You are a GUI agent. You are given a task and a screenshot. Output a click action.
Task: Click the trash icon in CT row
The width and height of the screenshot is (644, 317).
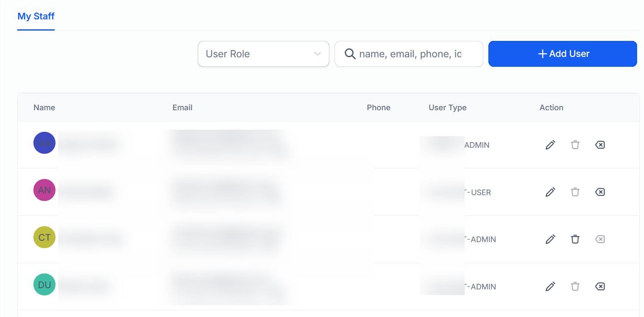pos(575,239)
